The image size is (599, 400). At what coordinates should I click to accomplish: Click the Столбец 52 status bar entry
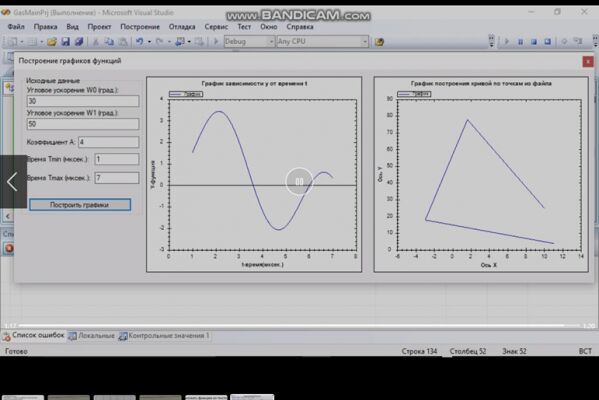point(468,351)
